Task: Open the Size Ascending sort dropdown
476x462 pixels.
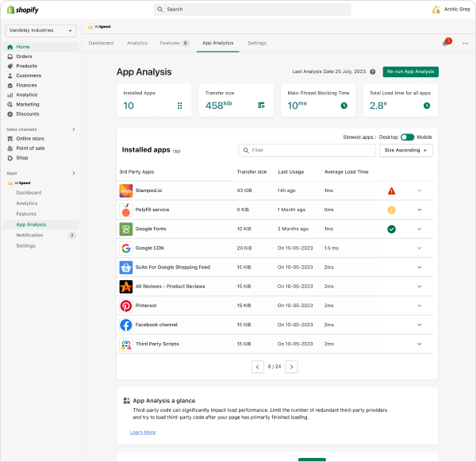Action: coord(406,150)
